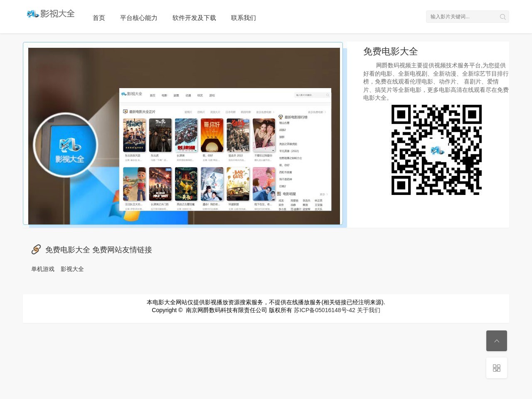The height and width of the screenshot is (399, 532).
Task: Click the QR code image
Action: [436, 150]
